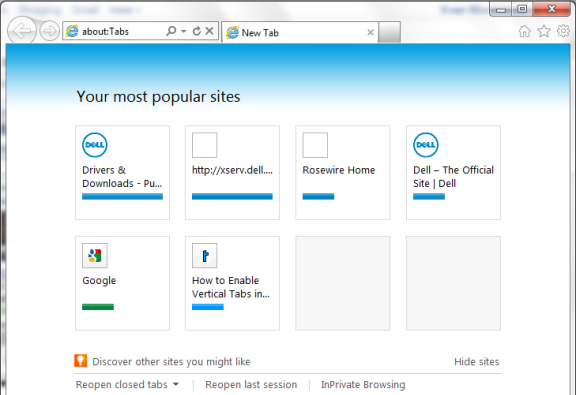This screenshot has width=576, height=395.
Task: Close the Internet Explorer window
Action: pyautogui.click(x=551, y=9)
